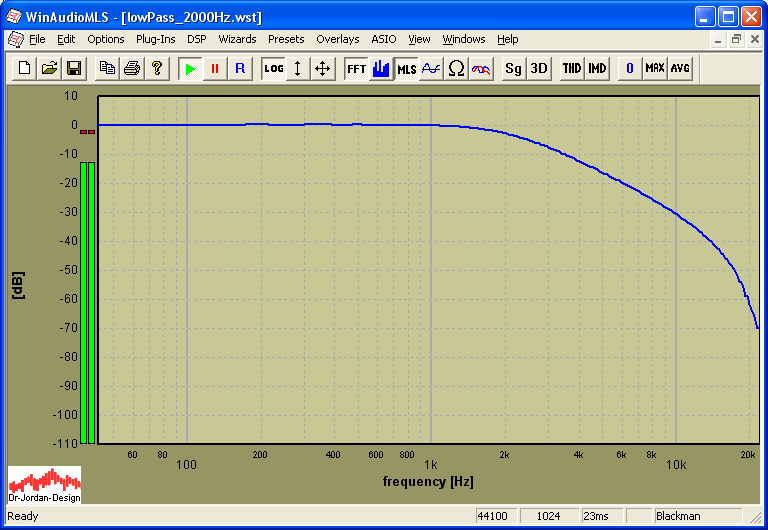Toggle MLS measurement mode
Image resolution: width=768 pixels, height=530 pixels.
click(x=406, y=68)
